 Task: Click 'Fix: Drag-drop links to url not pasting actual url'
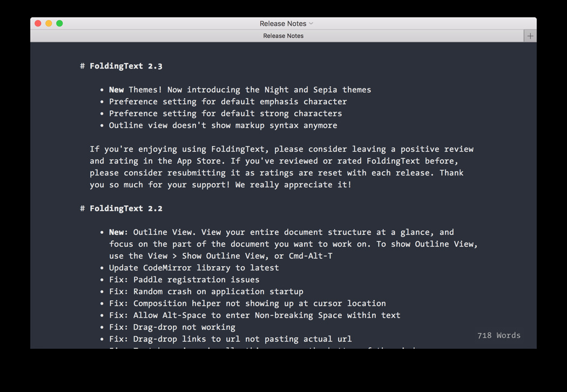[x=231, y=339]
